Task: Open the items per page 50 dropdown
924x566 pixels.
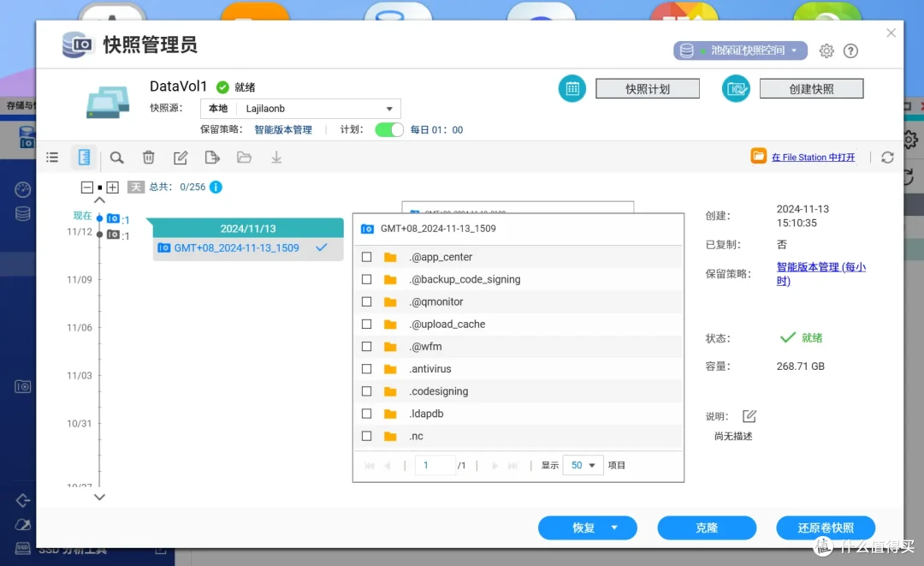Action: [583, 465]
